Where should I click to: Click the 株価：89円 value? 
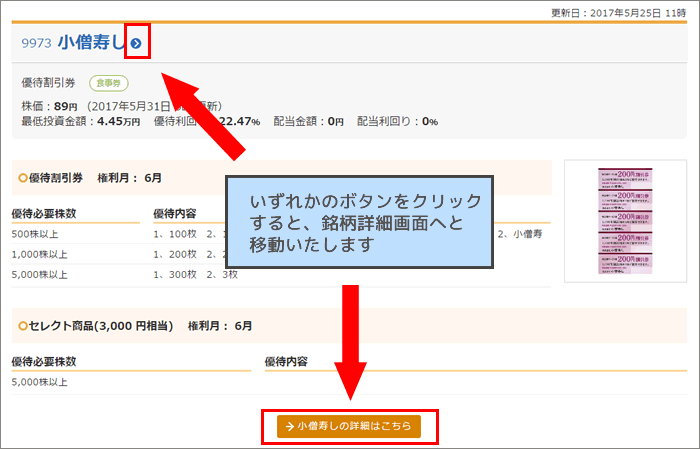click(x=50, y=106)
